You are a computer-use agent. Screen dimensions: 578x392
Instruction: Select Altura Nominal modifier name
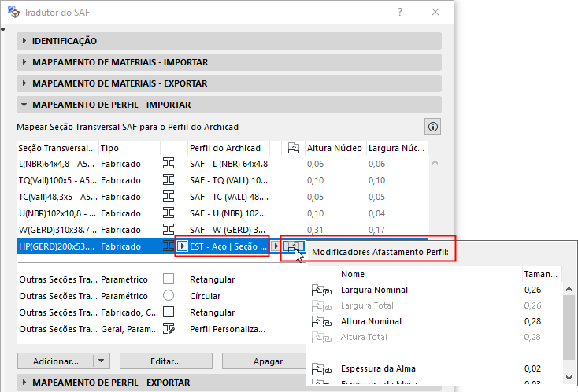[371, 321]
